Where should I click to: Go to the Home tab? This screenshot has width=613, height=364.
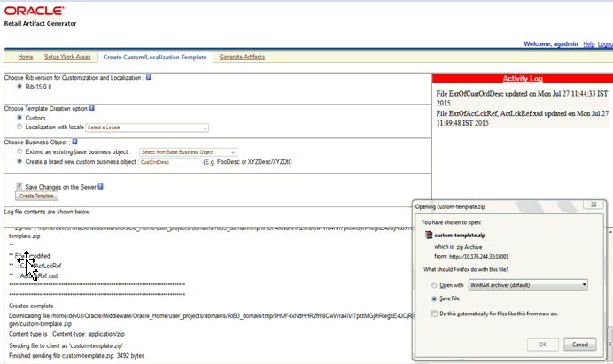pos(26,57)
